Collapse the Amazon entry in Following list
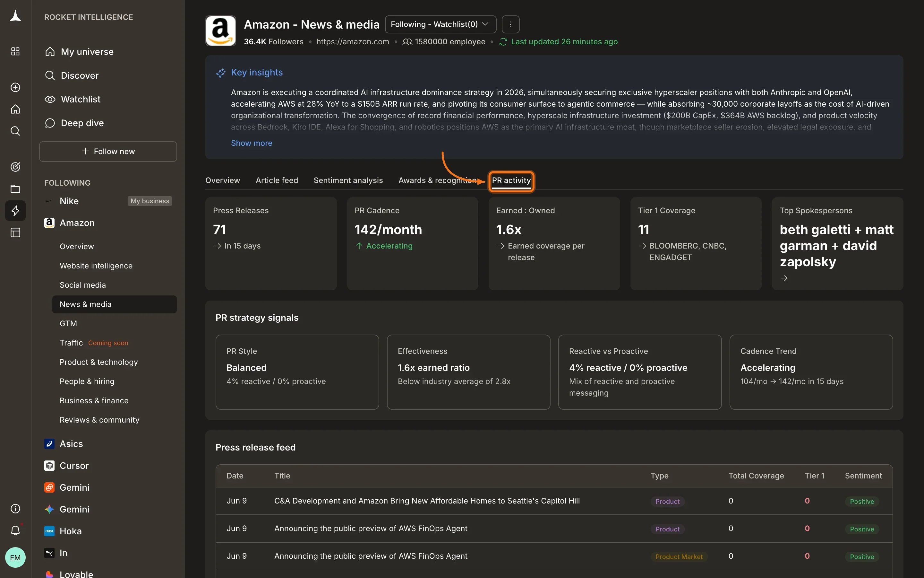Viewport: 924px width, 578px height. [77, 223]
